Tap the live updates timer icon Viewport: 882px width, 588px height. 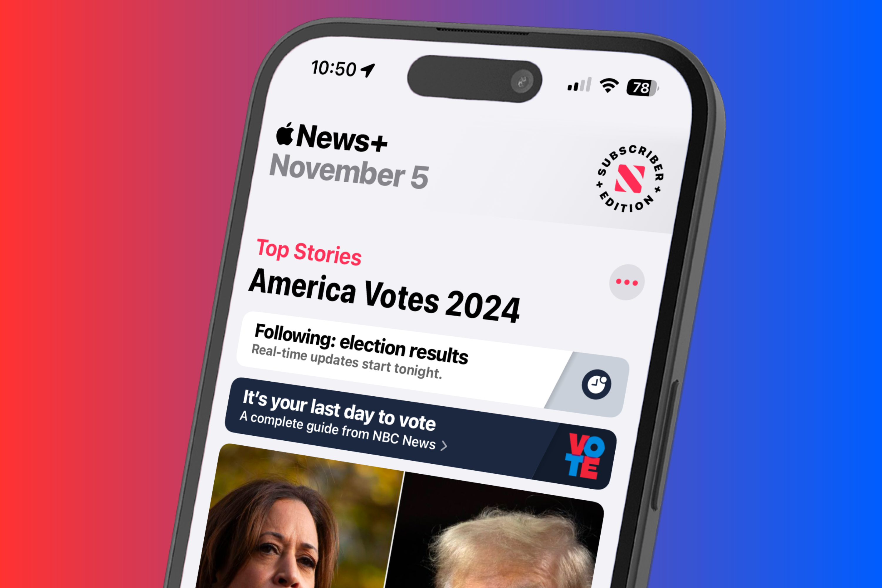point(594,384)
